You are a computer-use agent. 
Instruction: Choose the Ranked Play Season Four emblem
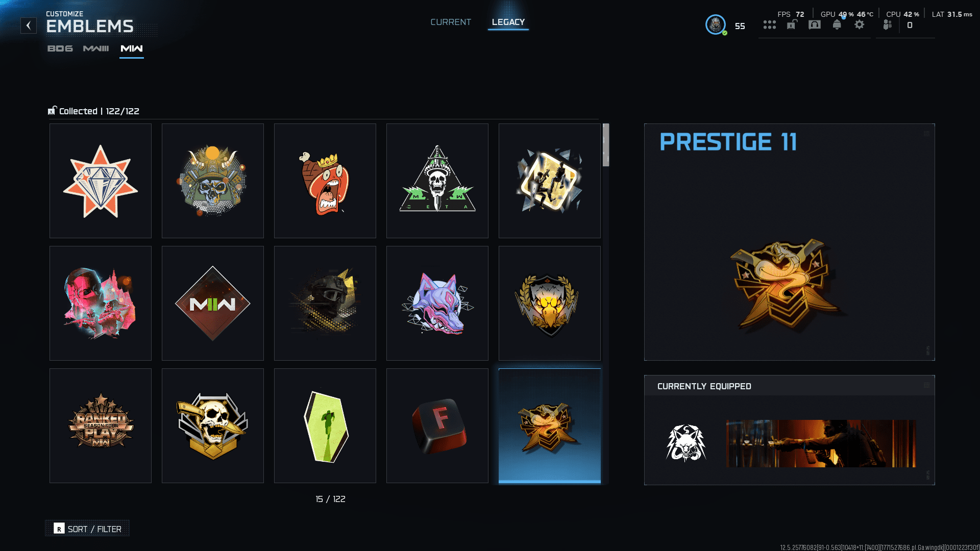pyautogui.click(x=101, y=426)
